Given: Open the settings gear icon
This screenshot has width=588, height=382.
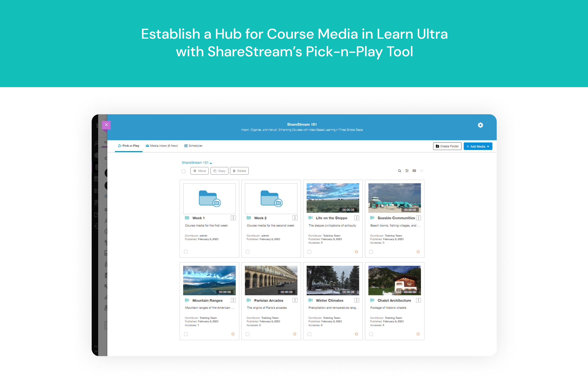Looking at the screenshot, I should (480, 125).
